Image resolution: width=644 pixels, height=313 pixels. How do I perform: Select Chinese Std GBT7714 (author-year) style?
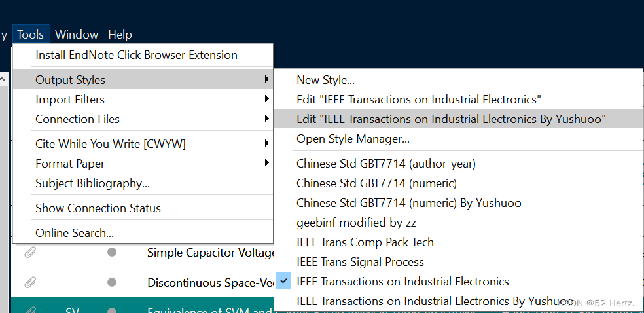[x=458, y=164]
